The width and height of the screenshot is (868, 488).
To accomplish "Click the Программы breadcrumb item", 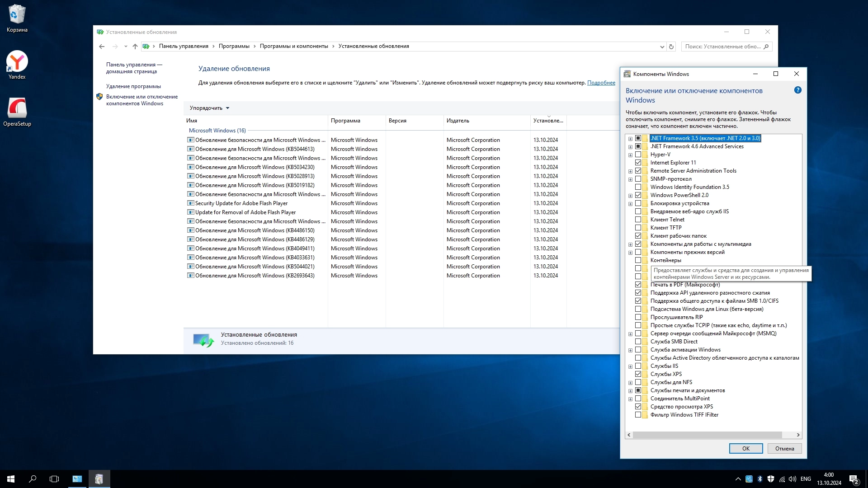I will click(x=234, y=46).
